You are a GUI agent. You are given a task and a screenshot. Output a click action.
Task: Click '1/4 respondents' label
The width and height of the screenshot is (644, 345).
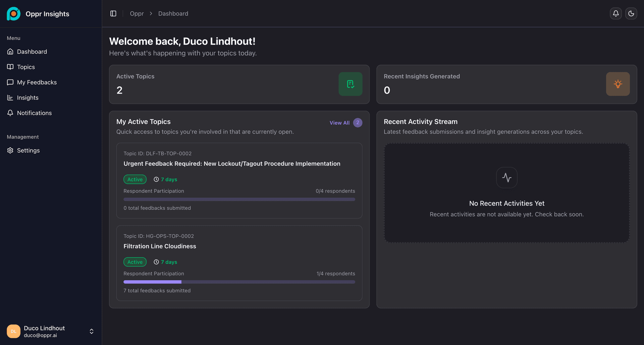[336, 274]
